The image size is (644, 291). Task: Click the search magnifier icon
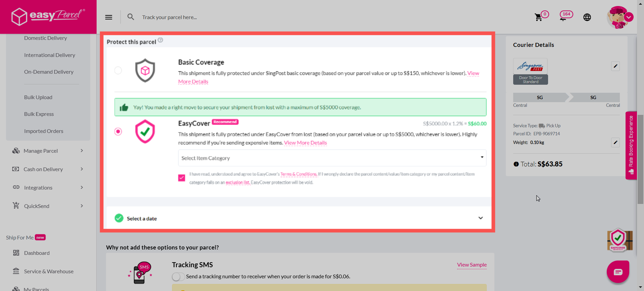[131, 17]
